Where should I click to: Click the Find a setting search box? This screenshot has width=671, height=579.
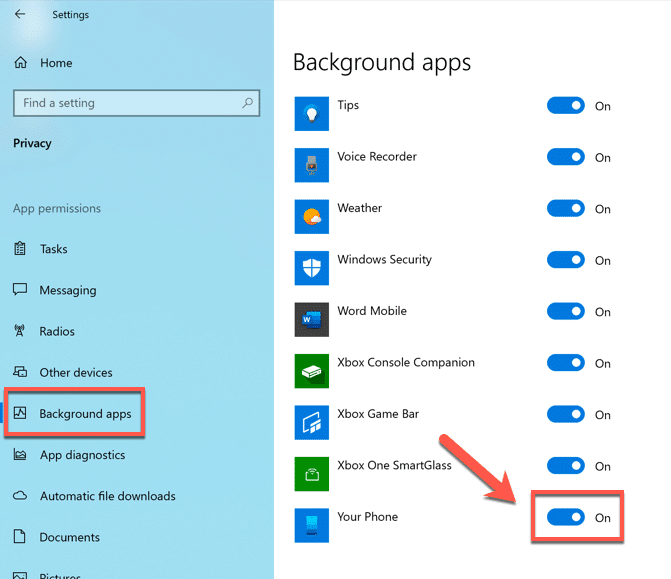(137, 103)
